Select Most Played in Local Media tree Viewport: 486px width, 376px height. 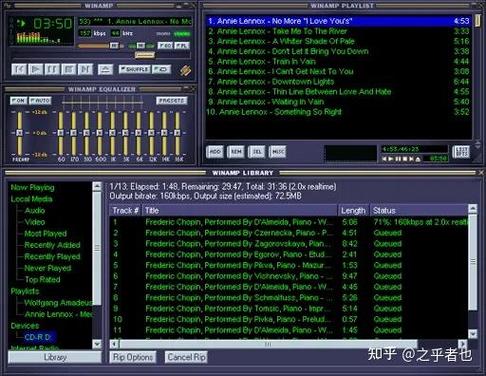click(45, 234)
